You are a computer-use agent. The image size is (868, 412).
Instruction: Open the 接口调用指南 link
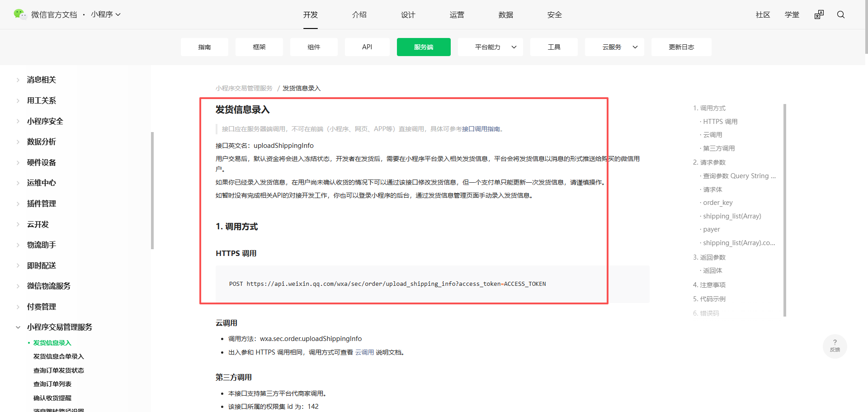(481, 129)
